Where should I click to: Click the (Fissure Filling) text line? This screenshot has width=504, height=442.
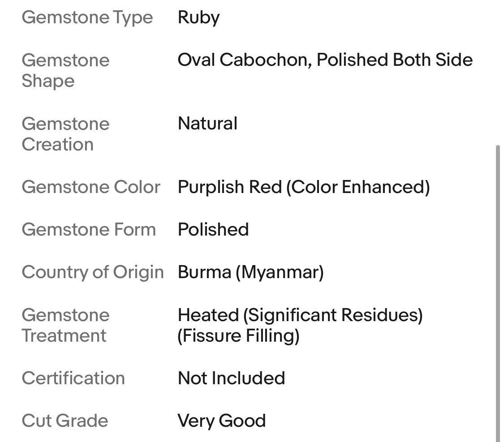click(x=238, y=335)
